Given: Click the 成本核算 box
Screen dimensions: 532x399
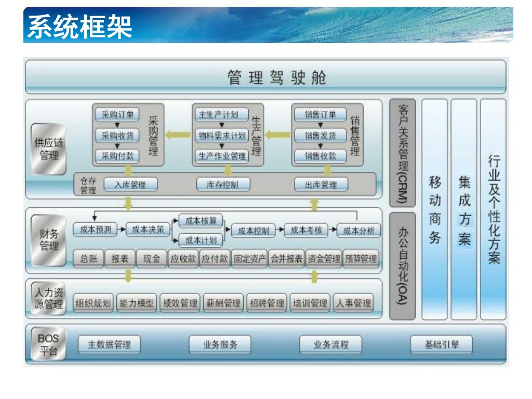Looking at the screenshot, I should pos(201,221).
